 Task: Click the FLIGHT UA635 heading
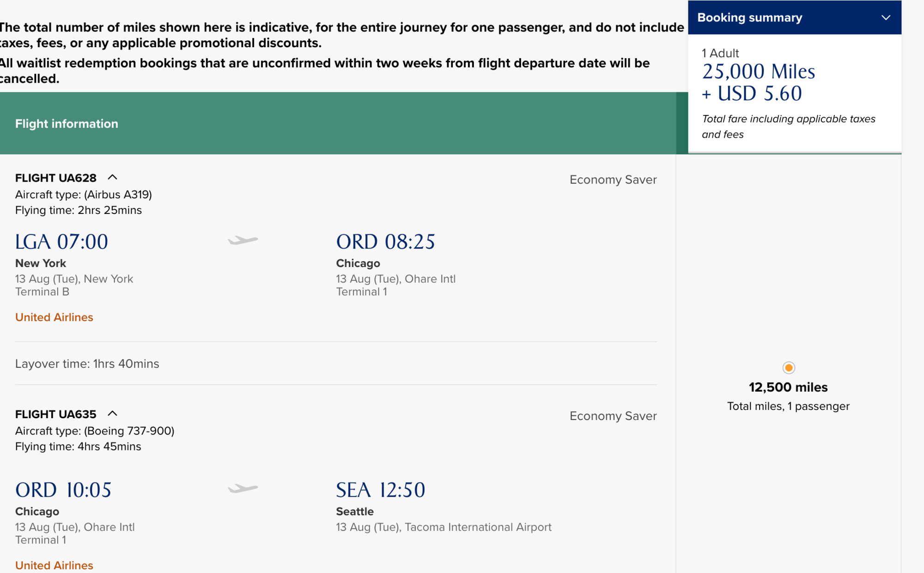point(56,414)
